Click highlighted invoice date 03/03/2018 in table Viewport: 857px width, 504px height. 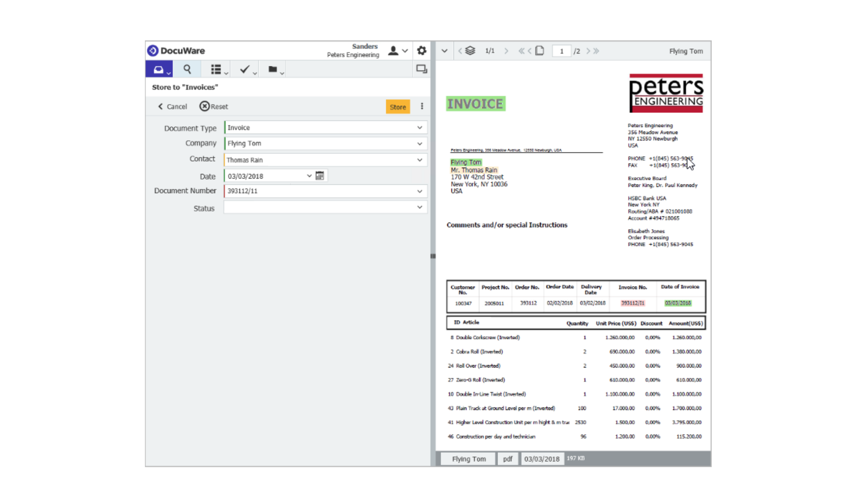point(678,303)
